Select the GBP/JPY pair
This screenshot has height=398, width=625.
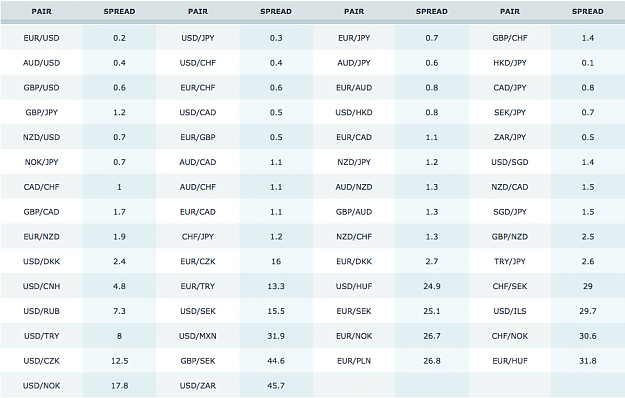coord(41,112)
